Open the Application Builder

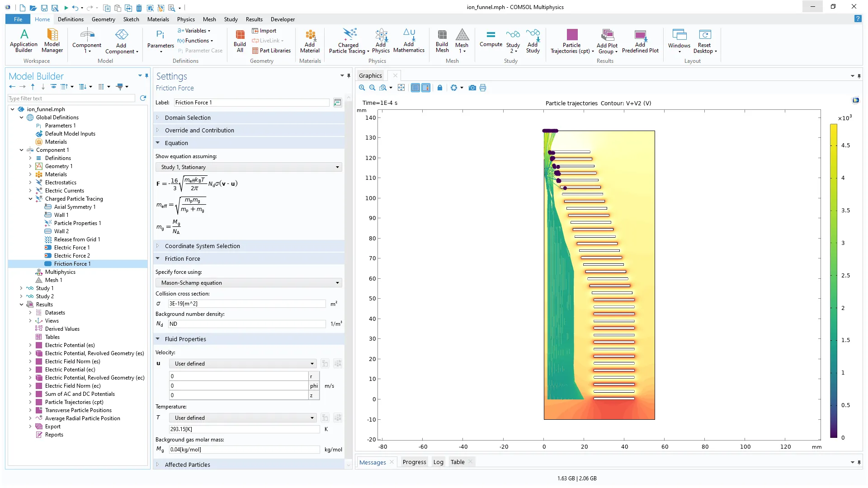(24, 40)
